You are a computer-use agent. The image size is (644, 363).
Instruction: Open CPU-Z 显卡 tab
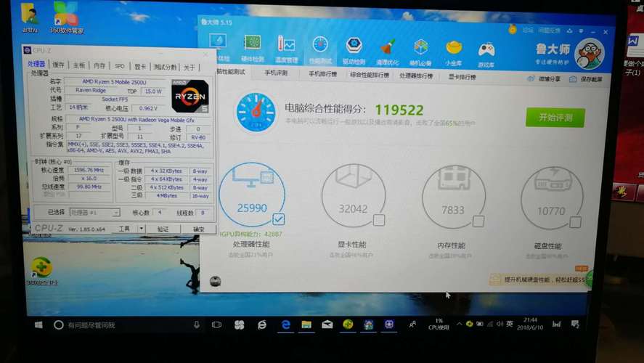tap(140, 67)
